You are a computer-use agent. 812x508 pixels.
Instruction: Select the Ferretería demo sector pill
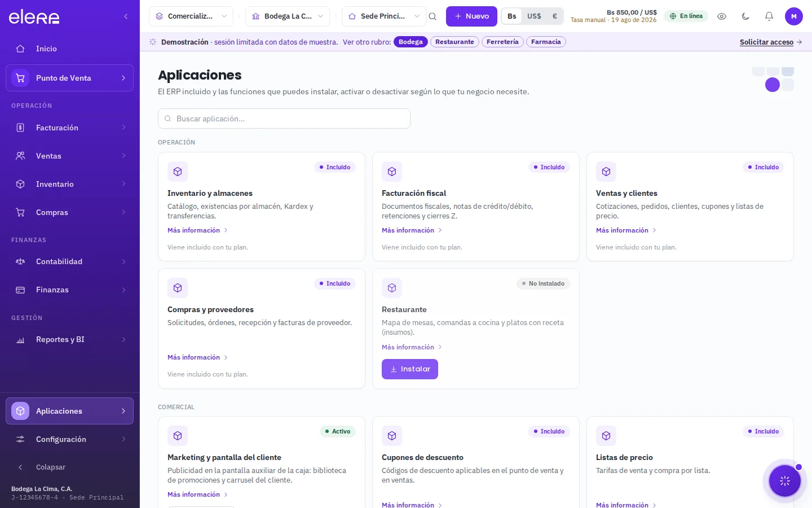click(502, 42)
